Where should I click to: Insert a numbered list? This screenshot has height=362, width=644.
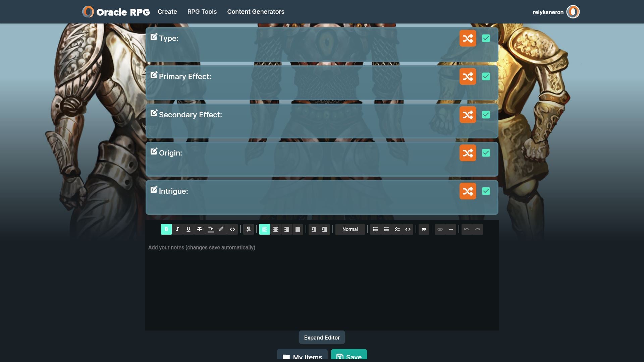pos(376,229)
